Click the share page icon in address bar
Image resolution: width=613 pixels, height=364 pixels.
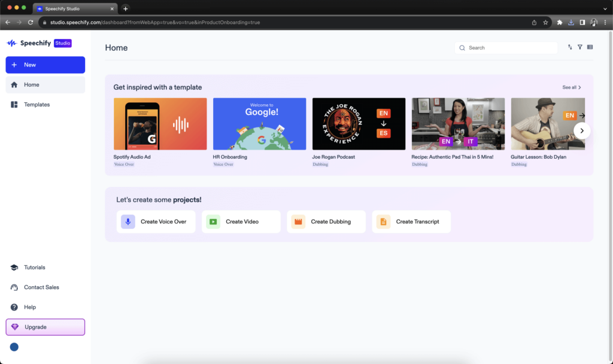pos(534,23)
